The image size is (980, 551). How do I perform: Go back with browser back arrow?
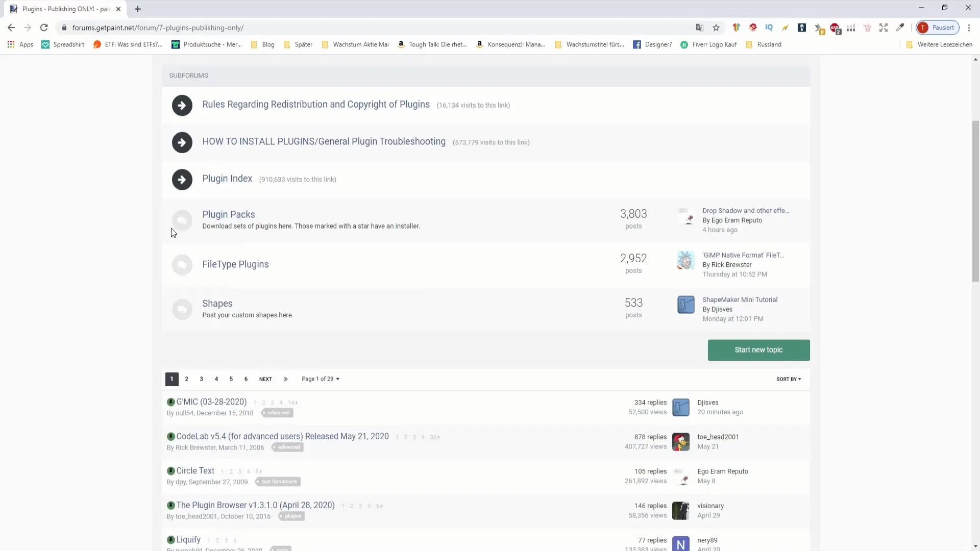(11, 28)
